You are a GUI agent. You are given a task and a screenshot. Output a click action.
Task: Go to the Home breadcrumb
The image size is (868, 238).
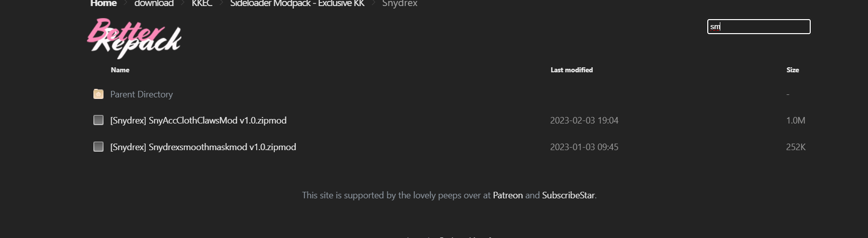click(103, 4)
